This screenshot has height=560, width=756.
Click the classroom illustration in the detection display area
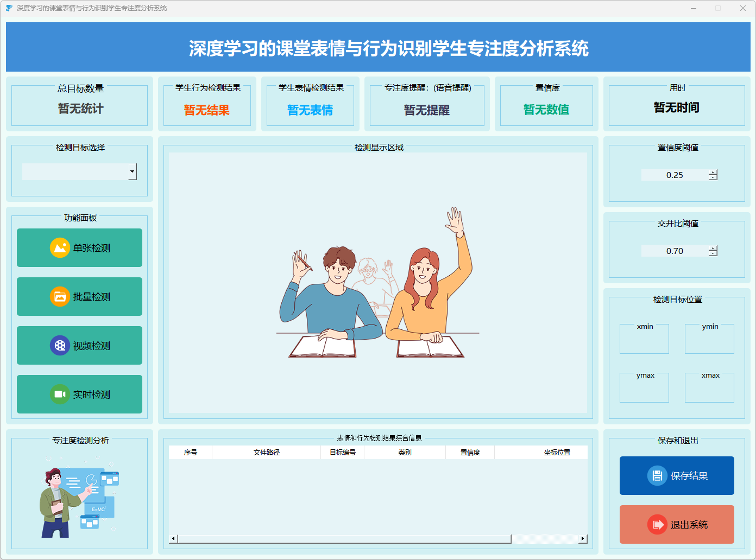pyautogui.click(x=377, y=283)
